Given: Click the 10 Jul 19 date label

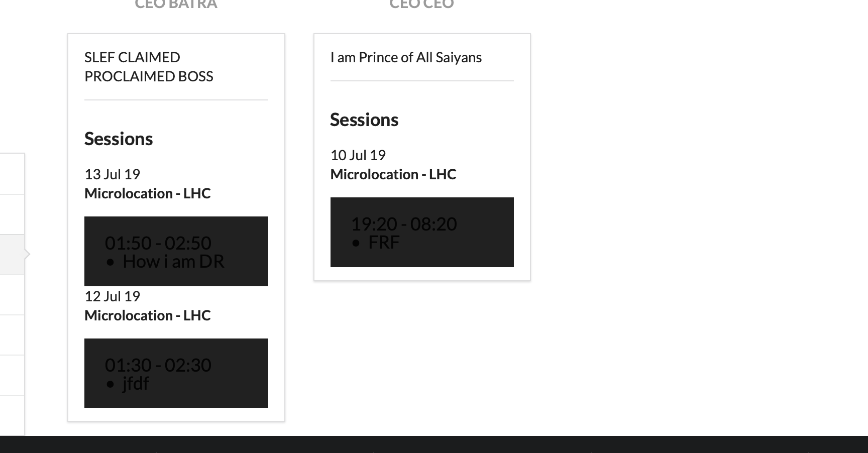Looking at the screenshot, I should coord(358,155).
